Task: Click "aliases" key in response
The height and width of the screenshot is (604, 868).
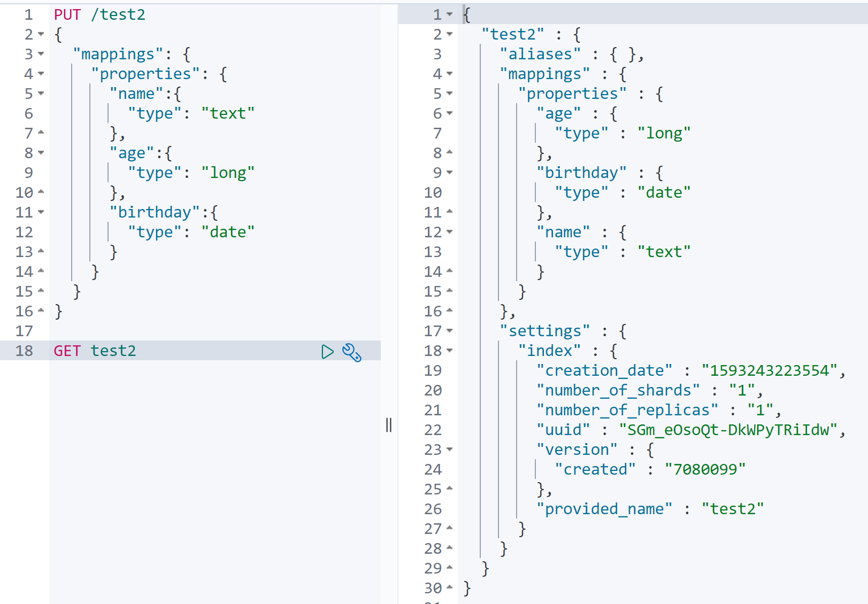Action: [x=540, y=55]
